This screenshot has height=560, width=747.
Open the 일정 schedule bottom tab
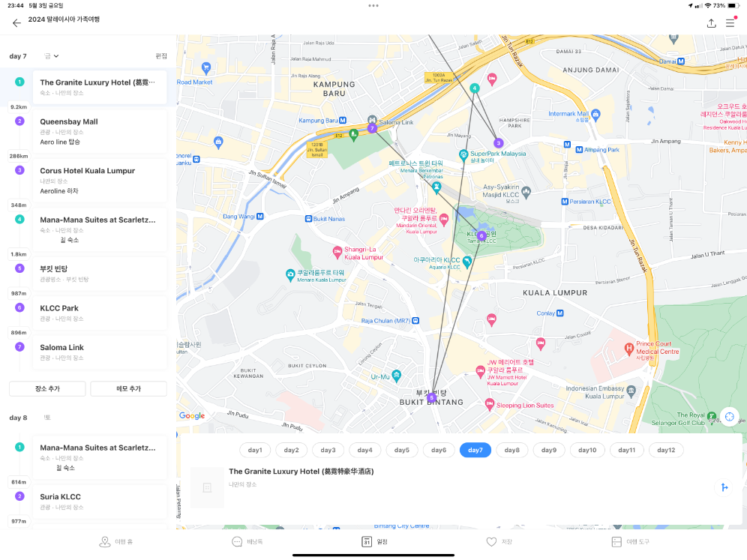[x=374, y=542]
